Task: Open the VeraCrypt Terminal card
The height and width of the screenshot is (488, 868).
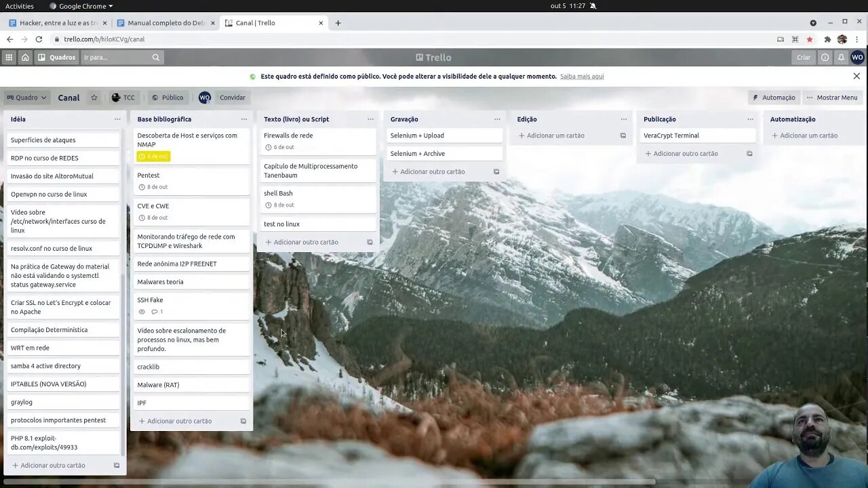Action: click(x=698, y=136)
